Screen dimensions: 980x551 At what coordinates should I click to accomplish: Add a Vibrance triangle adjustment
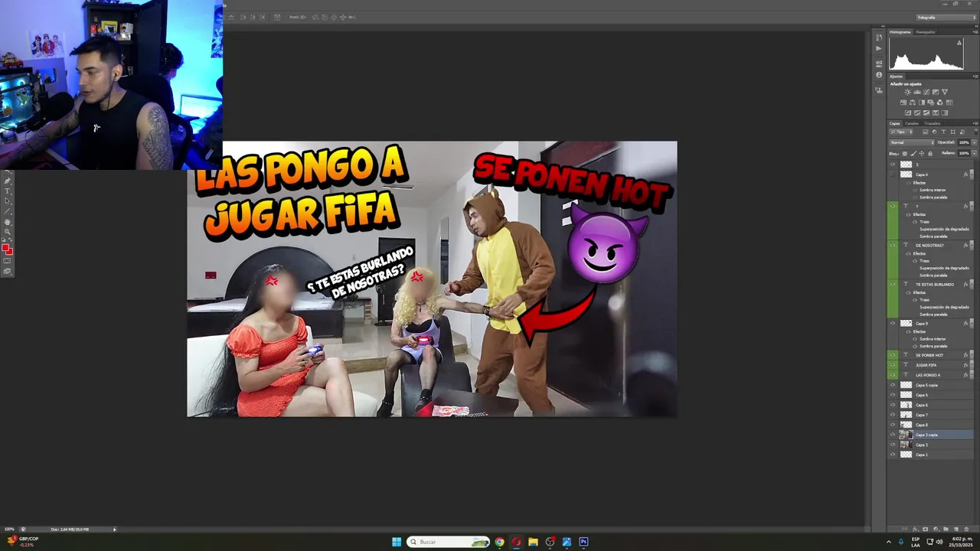(945, 92)
